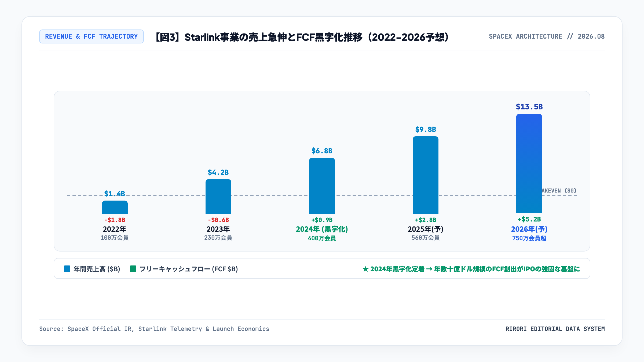644x362 pixels.
Task: Click the $13.5B value label
Action: [529, 107]
